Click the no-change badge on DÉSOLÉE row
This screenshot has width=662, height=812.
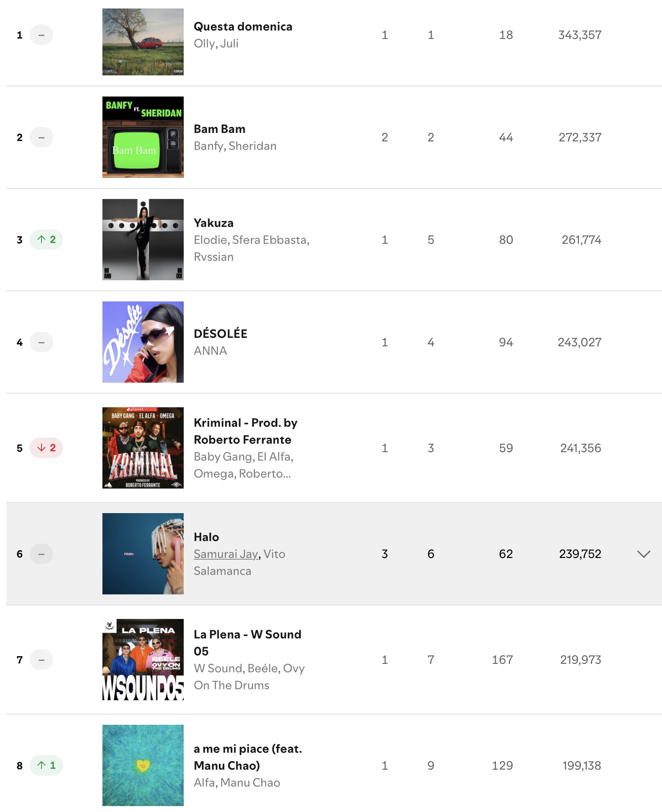pos(41,342)
